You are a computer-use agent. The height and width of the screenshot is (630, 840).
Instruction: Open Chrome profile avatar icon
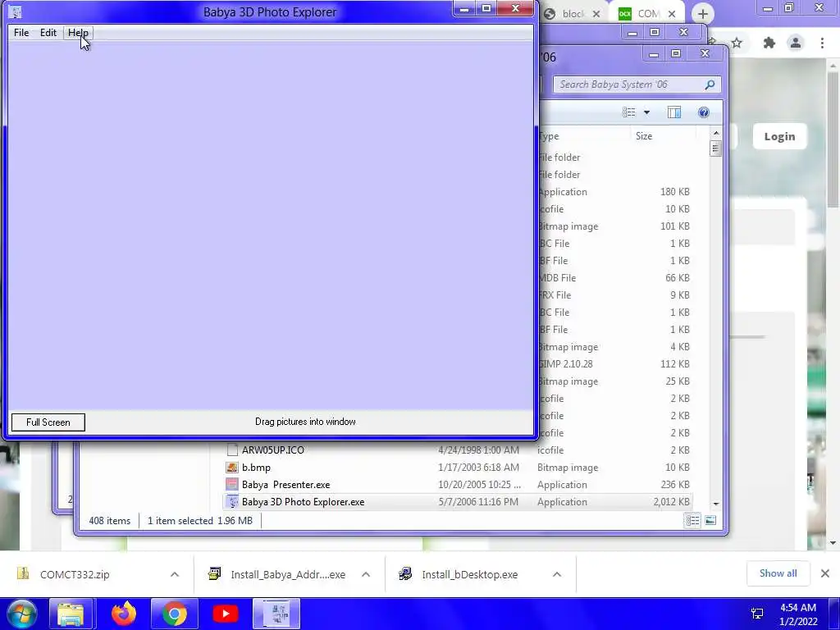(796, 43)
